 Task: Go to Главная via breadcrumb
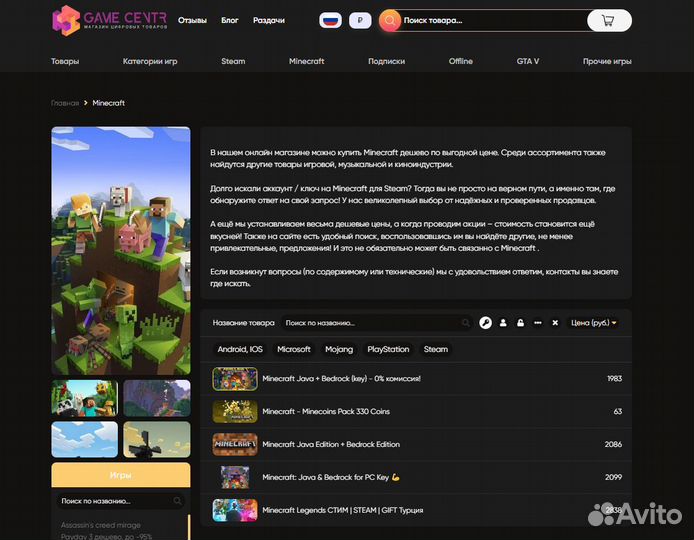(x=65, y=103)
